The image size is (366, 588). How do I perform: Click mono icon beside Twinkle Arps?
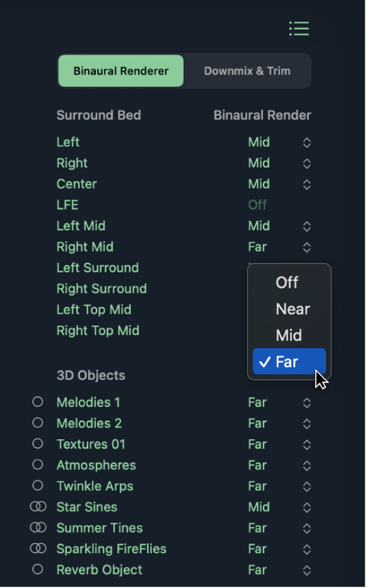(x=37, y=485)
